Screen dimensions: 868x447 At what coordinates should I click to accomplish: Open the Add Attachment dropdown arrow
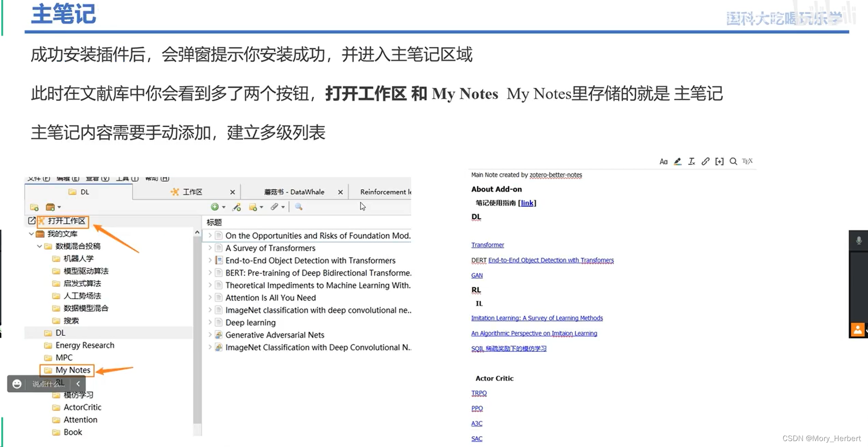click(283, 207)
